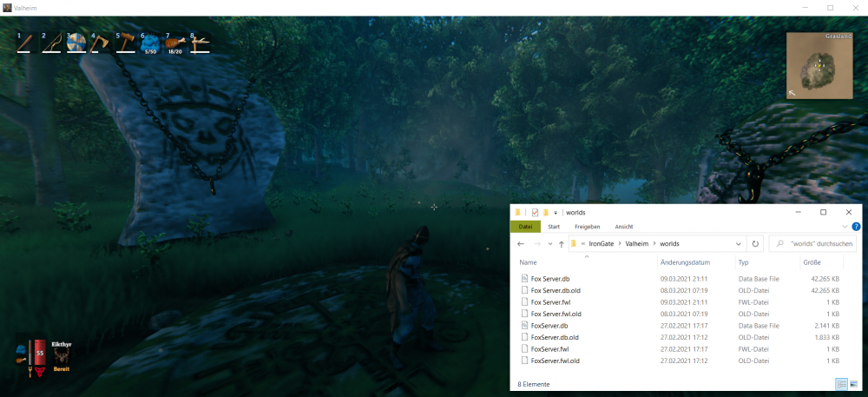Image resolution: width=868 pixels, height=397 pixels.
Task: Click the leading chevron before IronGate in address bar
Action: point(583,243)
